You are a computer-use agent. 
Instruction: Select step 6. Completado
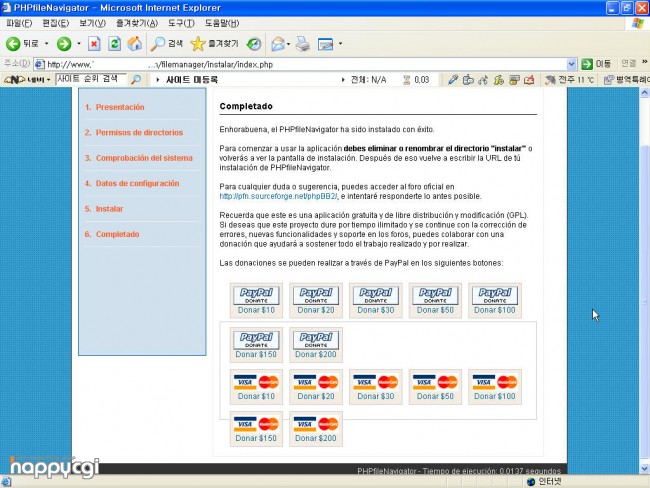[x=112, y=234]
